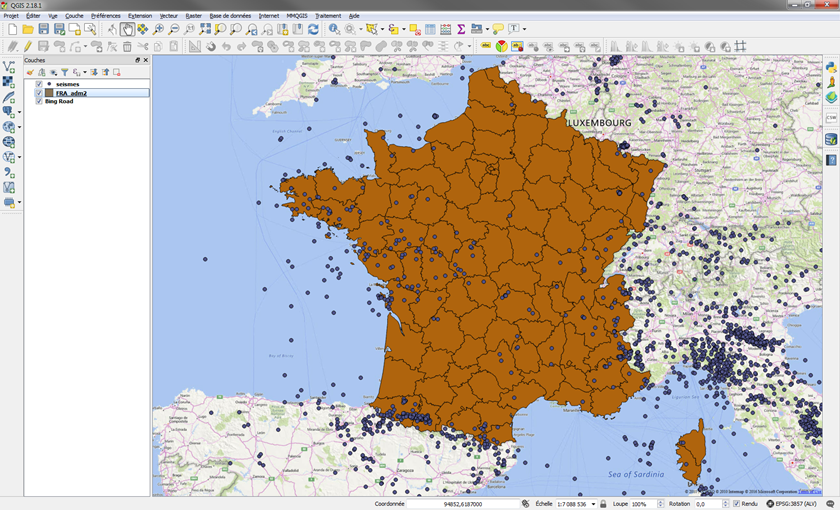Refresh the map canvas

click(x=313, y=30)
